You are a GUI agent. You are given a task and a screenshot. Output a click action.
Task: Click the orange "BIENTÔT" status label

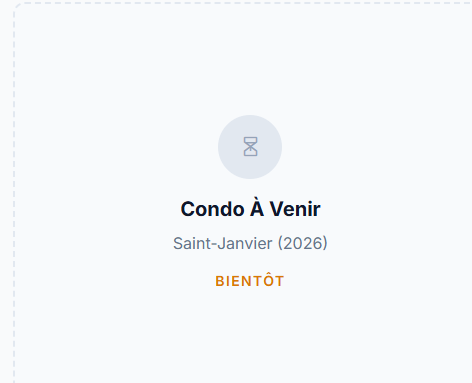coord(250,280)
